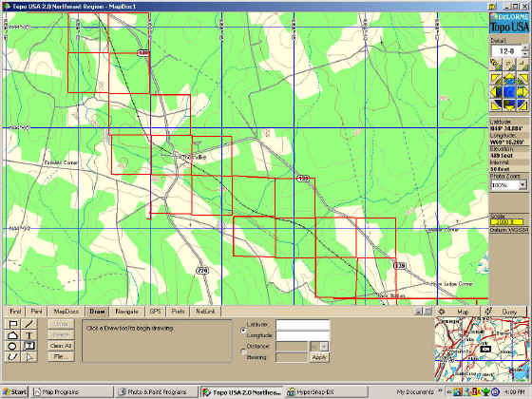Click in the Bearing input field
Screen dimensions: 532x399
click(x=292, y=357)
